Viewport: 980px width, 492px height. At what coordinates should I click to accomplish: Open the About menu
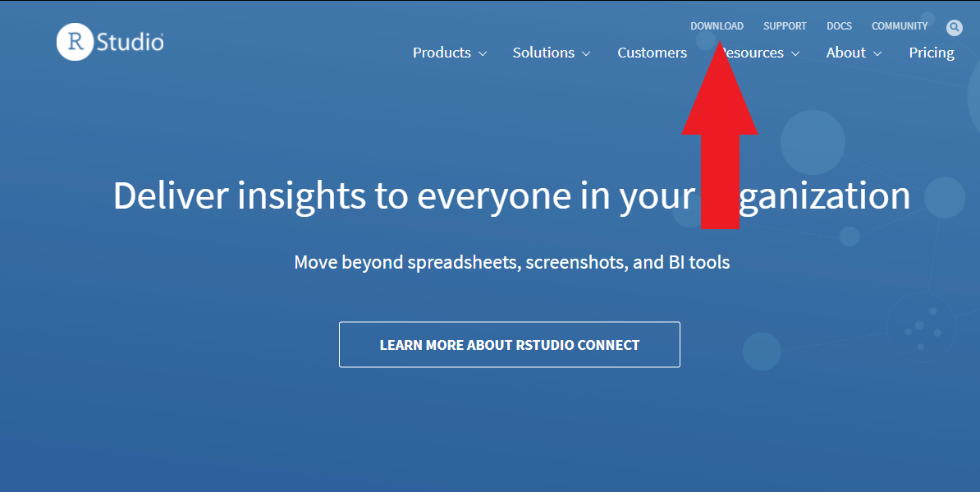pyautogui.click(x=846, y=53)
